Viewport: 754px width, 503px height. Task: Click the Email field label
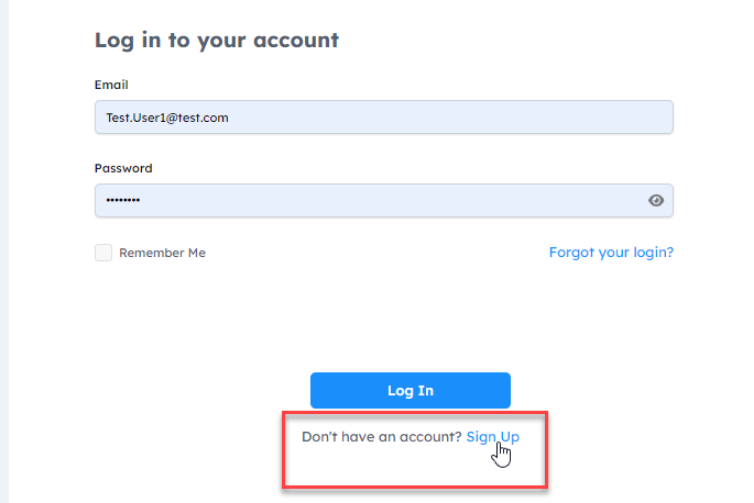tap(111, 85)
